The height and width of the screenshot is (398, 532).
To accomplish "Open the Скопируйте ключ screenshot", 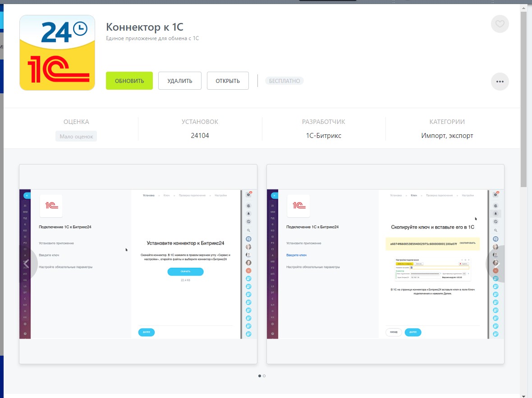I will coord(385,264).
